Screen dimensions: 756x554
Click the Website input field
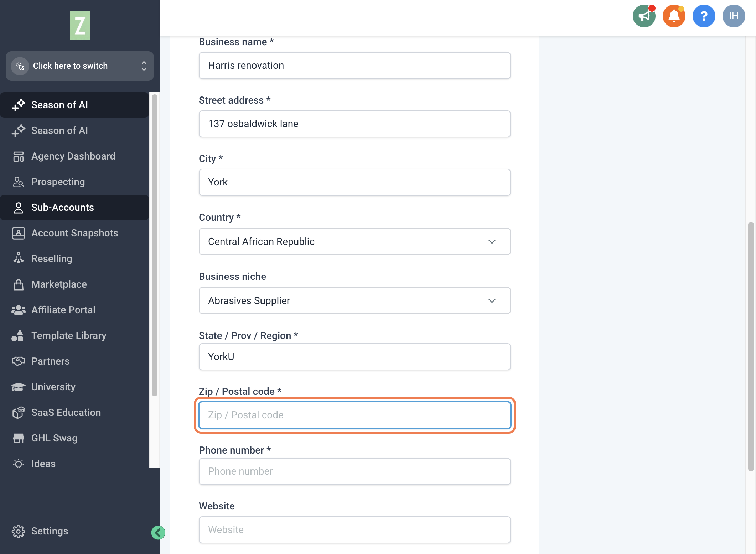tap(354, 530)
